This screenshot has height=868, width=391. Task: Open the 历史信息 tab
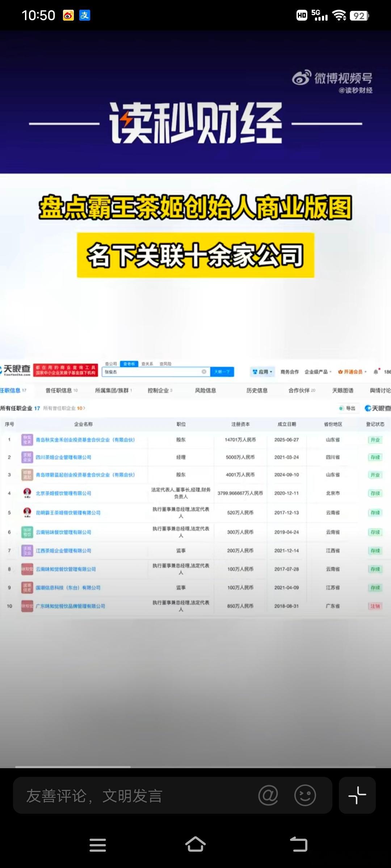[257, 390]
